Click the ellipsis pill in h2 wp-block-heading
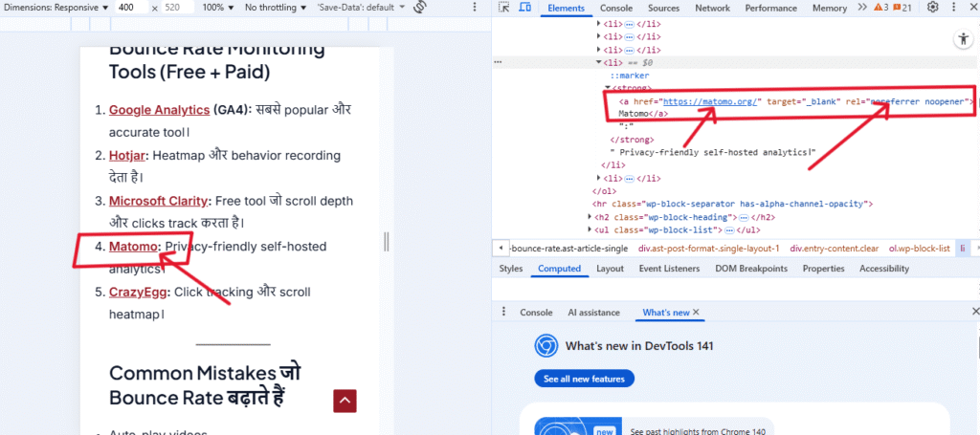Viewport: 980px width, 435px height. click(x=744, y=217)
